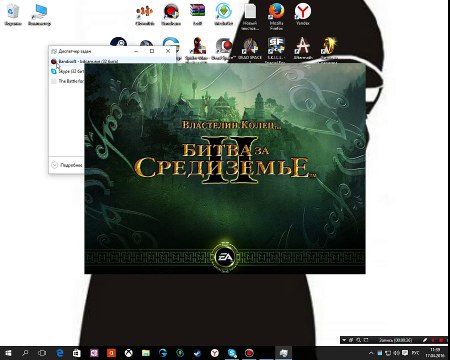Launch the Xbox app from the taskbar

(x=129, y=353)
